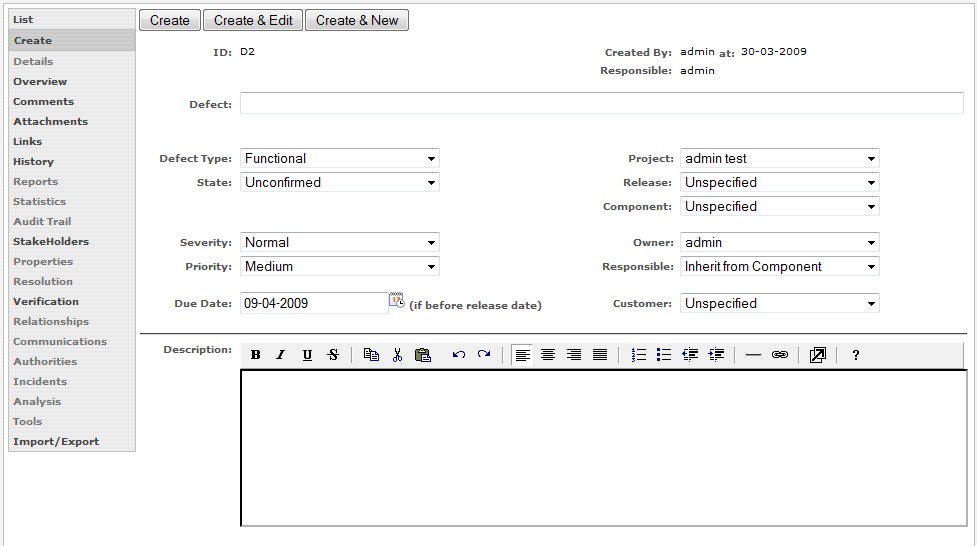
Task: Open the Defect Type dropdown
Action: pos(340,159)
